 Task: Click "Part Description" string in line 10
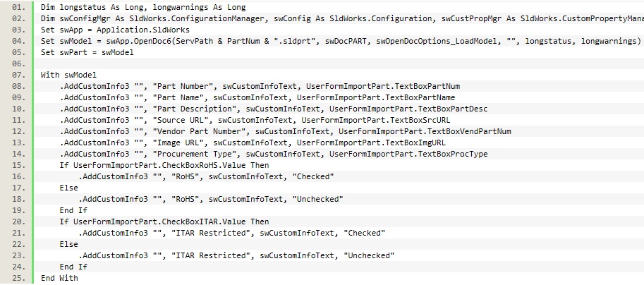196,109
